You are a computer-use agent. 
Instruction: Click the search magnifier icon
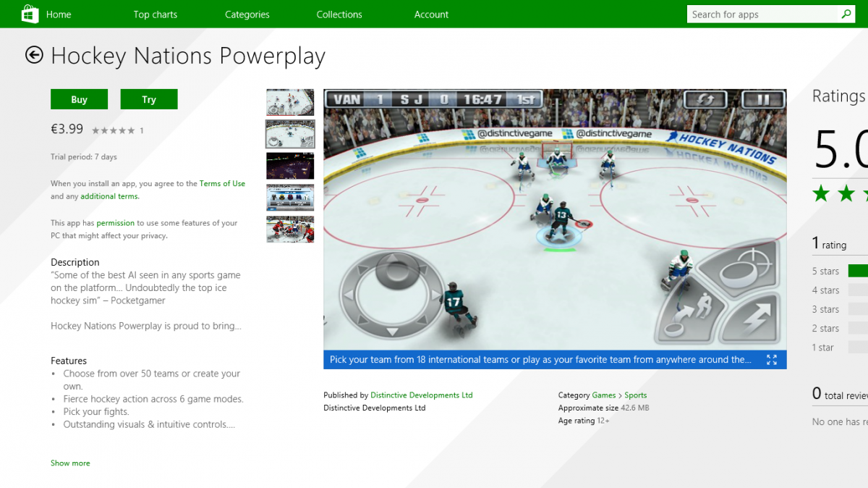click(x=846, y=14)
